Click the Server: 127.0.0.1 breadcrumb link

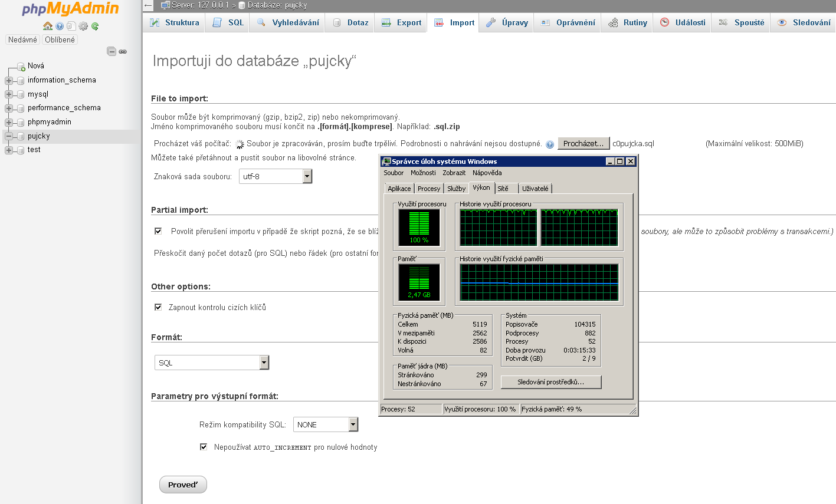pyautogui.click(x=200, y=5)
